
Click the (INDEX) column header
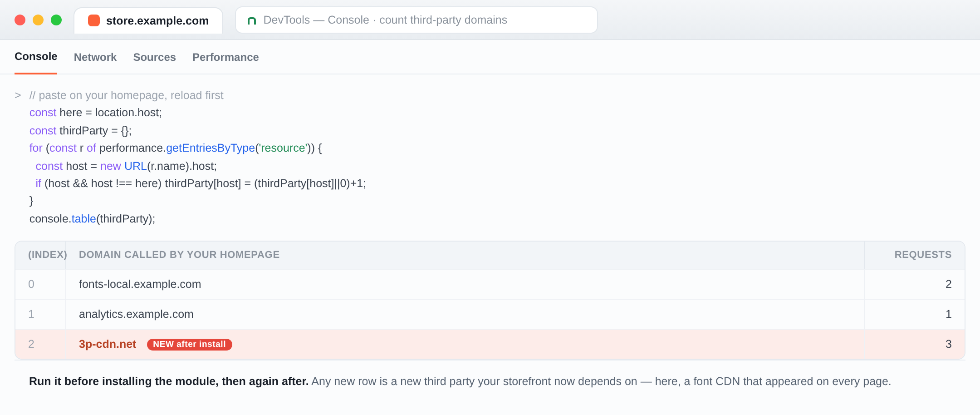(x=47, y=255)
